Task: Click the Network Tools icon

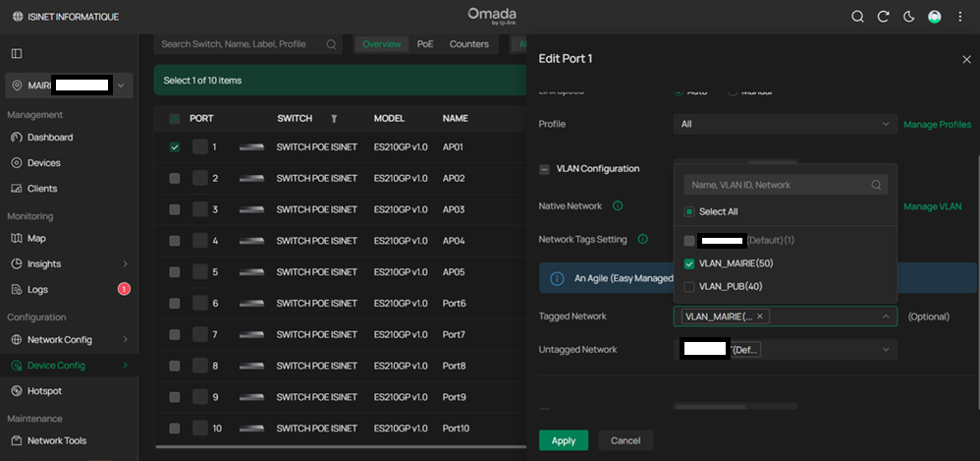Action: (17, 440)
